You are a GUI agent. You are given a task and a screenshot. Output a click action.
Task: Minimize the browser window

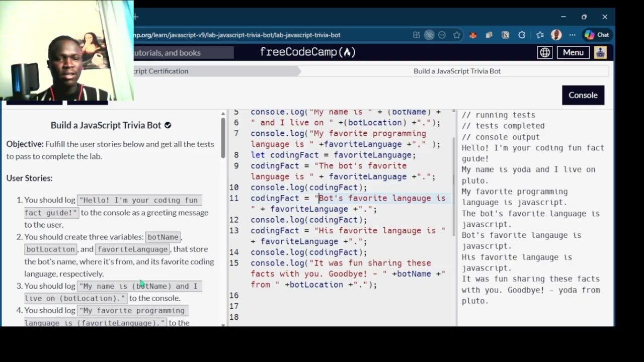point(563,17)
